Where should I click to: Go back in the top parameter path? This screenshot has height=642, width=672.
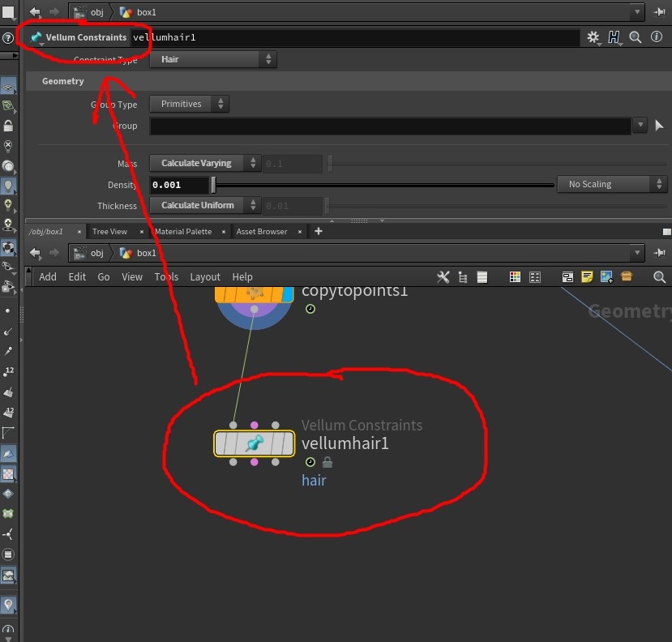coord(35,12)
